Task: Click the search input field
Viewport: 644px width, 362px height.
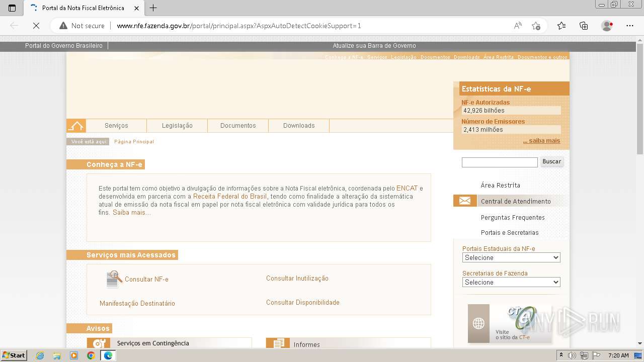Action: click(500, 162)
